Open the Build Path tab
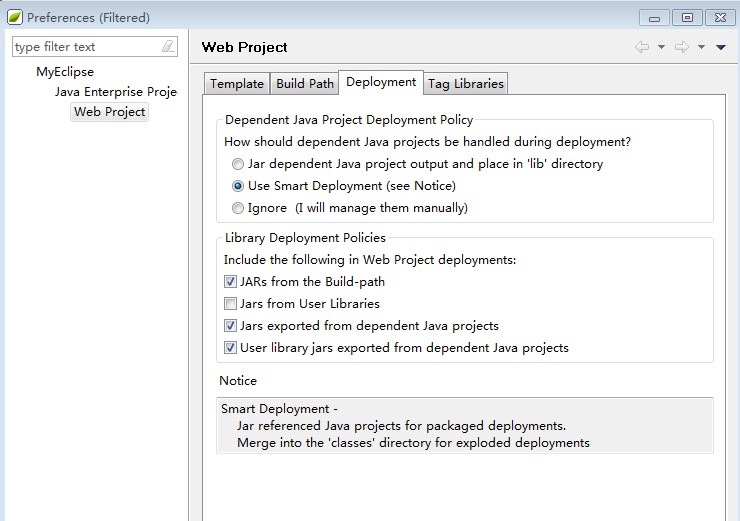The image size is (740, 521). 305,84
